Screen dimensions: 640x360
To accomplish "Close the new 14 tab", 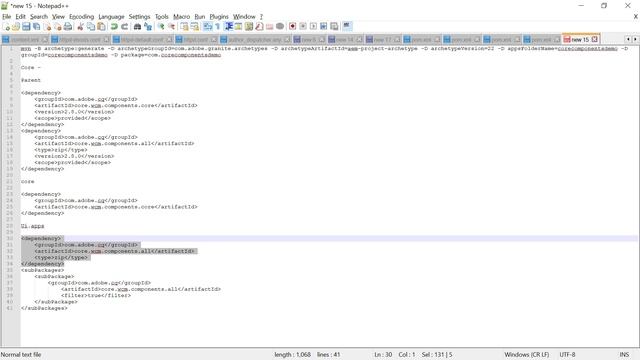I will click(359, 40).
